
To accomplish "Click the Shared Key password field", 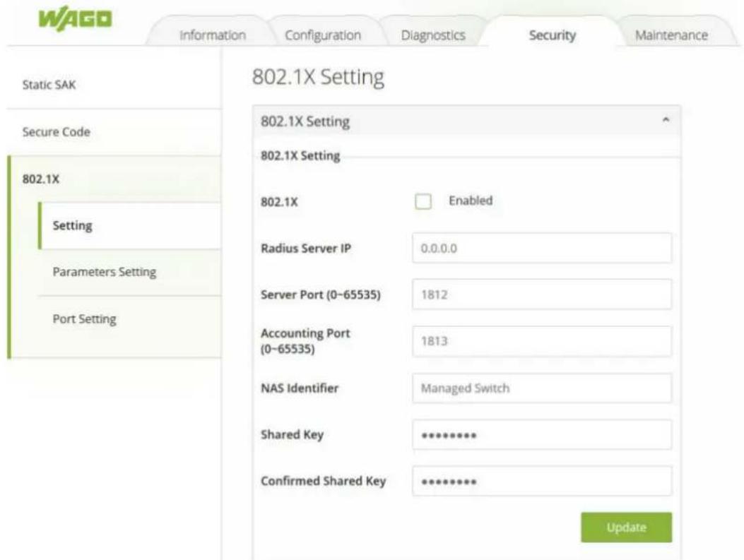I will point(542,434).
